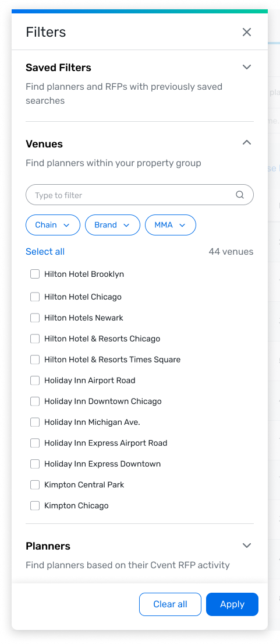This screenshot has width=280, height=644.
Task: Tick Hilton Hotels Newark checkbox
Action: (35, 318)
